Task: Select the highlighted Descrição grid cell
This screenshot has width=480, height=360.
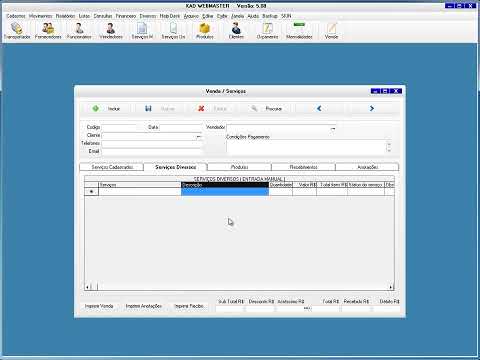Action: pos(225,192)
